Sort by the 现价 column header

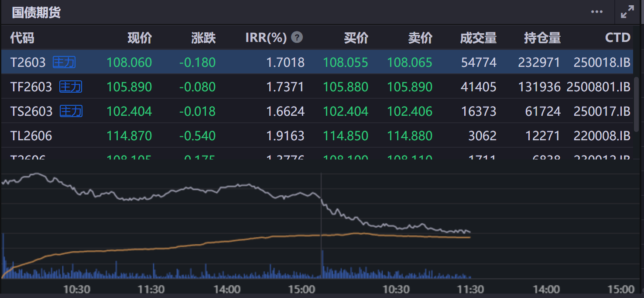(140, 38)
